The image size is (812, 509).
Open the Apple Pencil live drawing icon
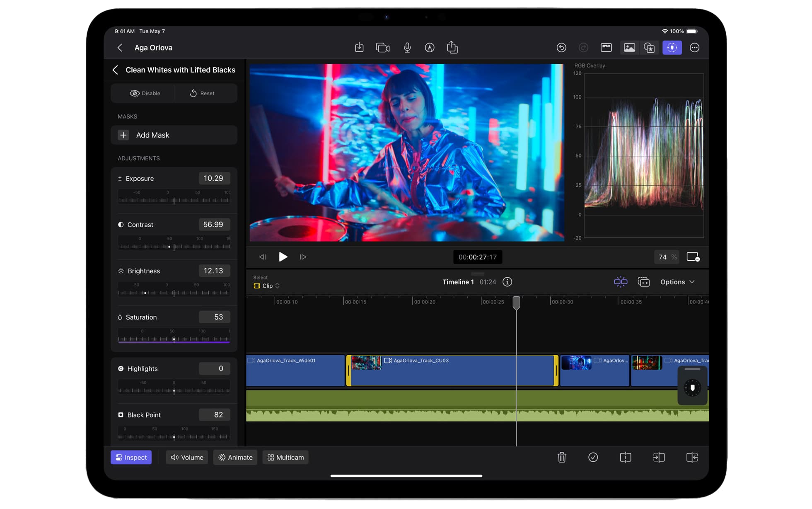click(x=430, y=48)
